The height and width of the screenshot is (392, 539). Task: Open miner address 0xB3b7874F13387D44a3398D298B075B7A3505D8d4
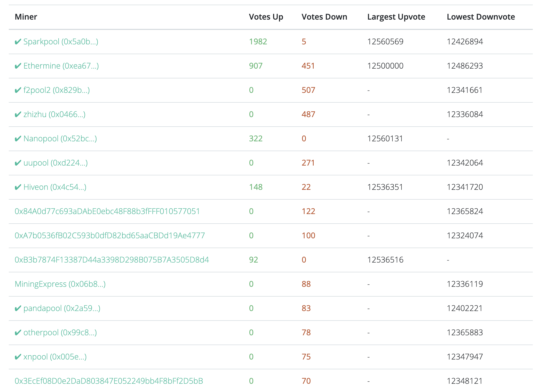click(x=112, y=260)
